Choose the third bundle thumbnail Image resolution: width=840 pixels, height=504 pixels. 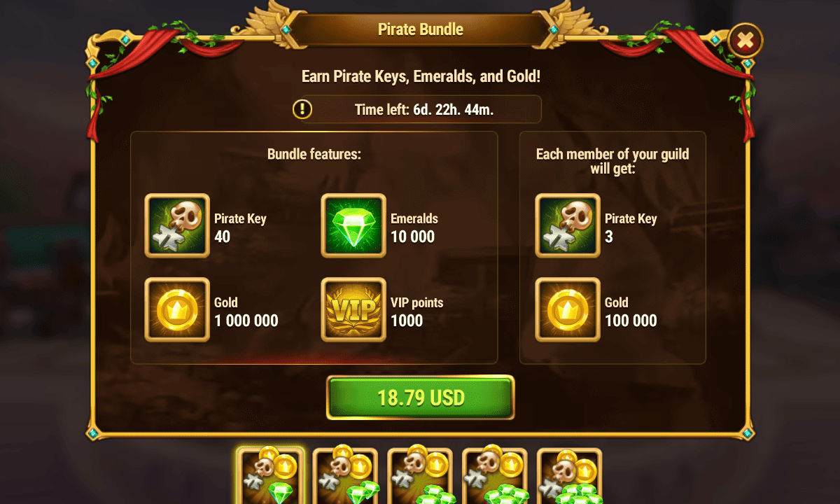pyautogui.click(x=420, y=476)
